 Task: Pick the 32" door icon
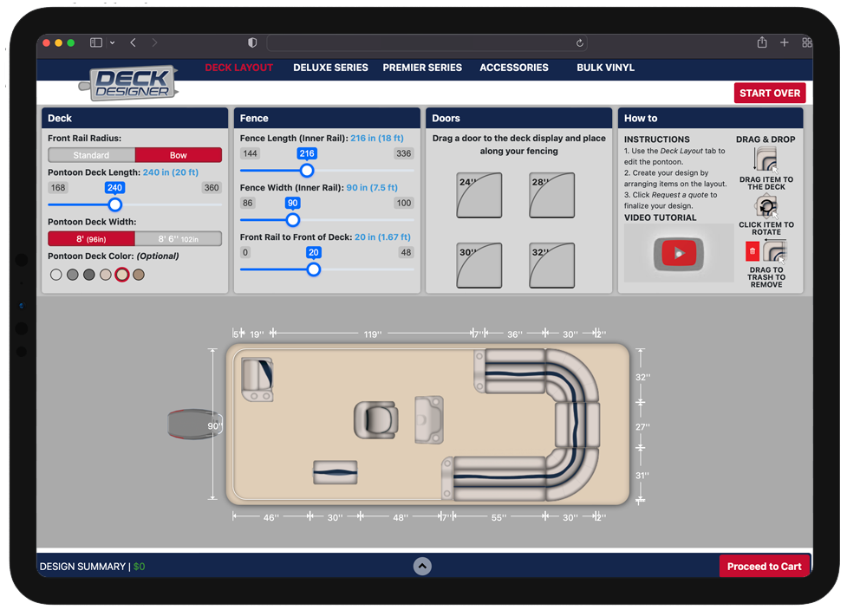pyautogui.click(x=551, y=265)
